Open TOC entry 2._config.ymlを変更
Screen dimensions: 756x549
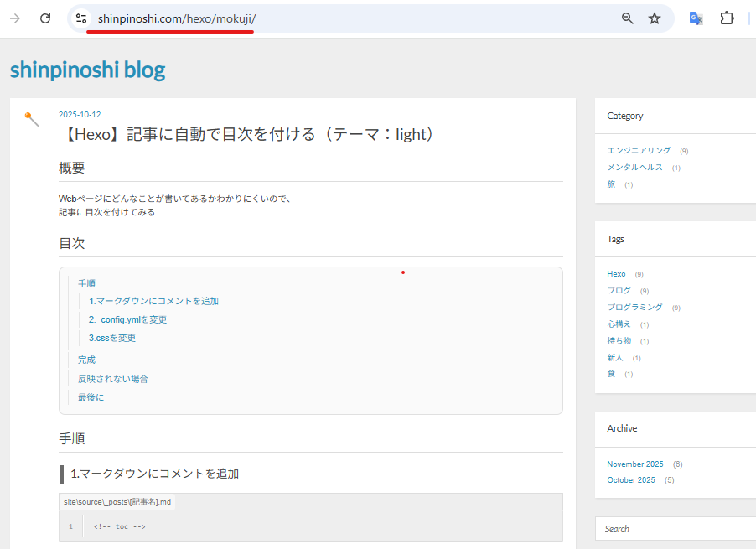(x=128, y=319)
